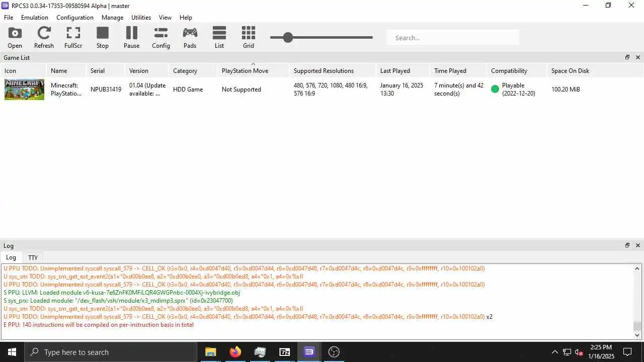644x362 pixels.
Task: Stop emulation with the Stop icon
Action: click(x=103, y=38)
